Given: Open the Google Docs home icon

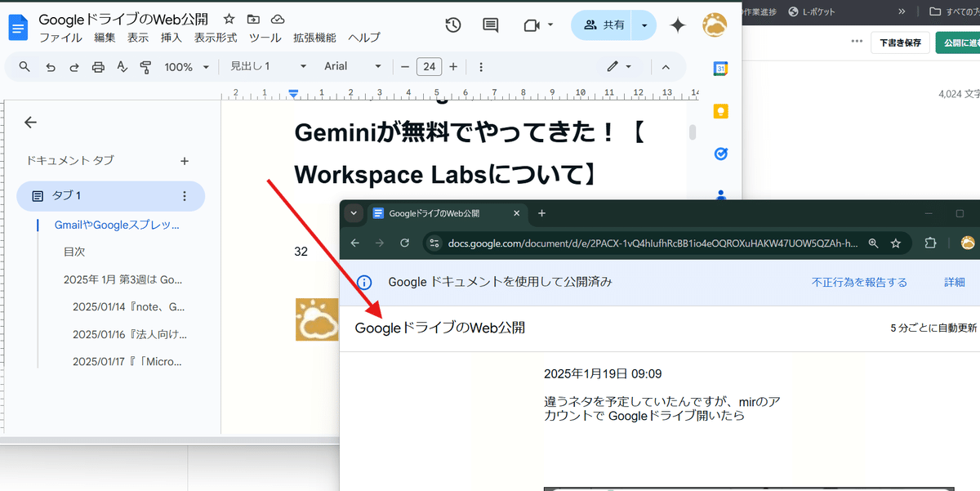Looking at the screenshot, I should click(18, 27).
